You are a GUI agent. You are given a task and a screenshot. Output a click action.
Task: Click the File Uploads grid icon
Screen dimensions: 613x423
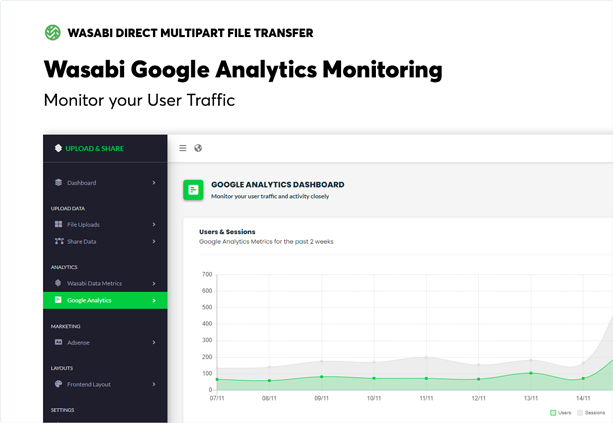coord(58,224)
